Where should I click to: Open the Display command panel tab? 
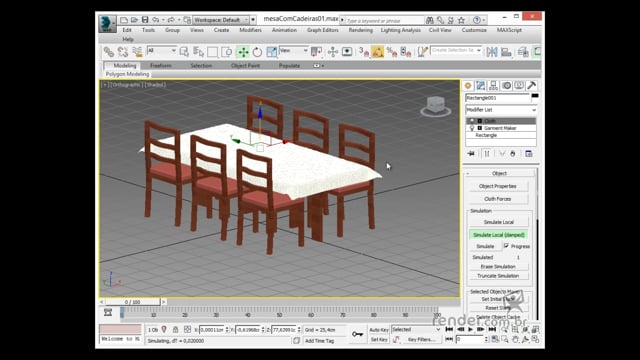[519, 85]
